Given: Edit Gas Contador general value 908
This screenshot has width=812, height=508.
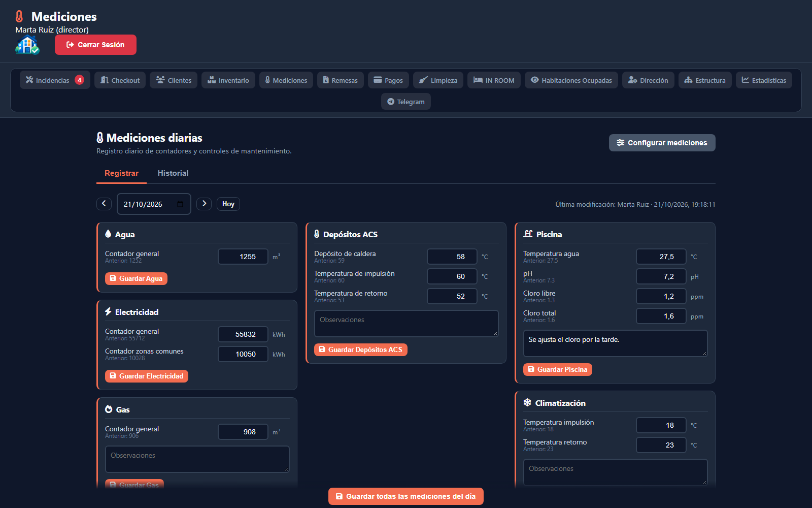Looking at the screenshot, I should click(x=243, y=432).
